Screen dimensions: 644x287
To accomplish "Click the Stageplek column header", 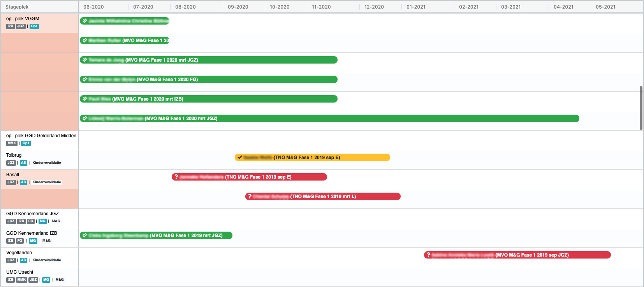I will point(17,7).
